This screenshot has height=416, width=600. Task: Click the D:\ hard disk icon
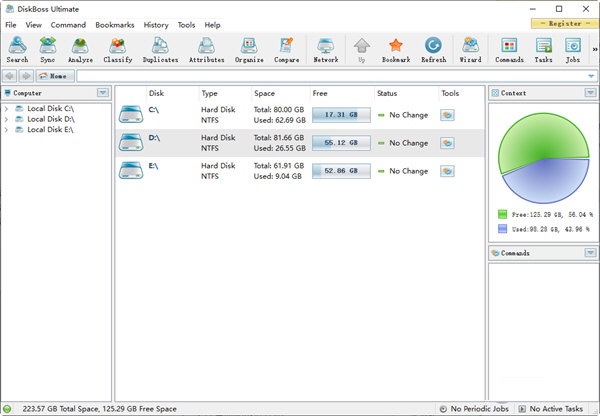click(x=131, y=142)
